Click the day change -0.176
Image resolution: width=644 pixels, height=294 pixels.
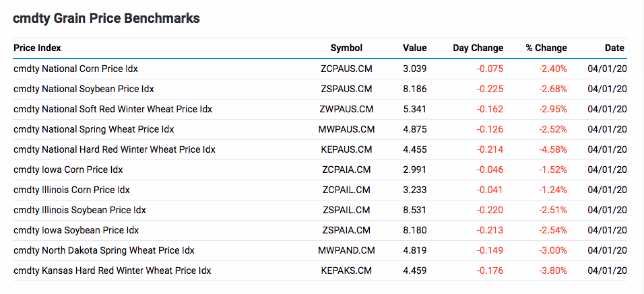pos(490,270)
